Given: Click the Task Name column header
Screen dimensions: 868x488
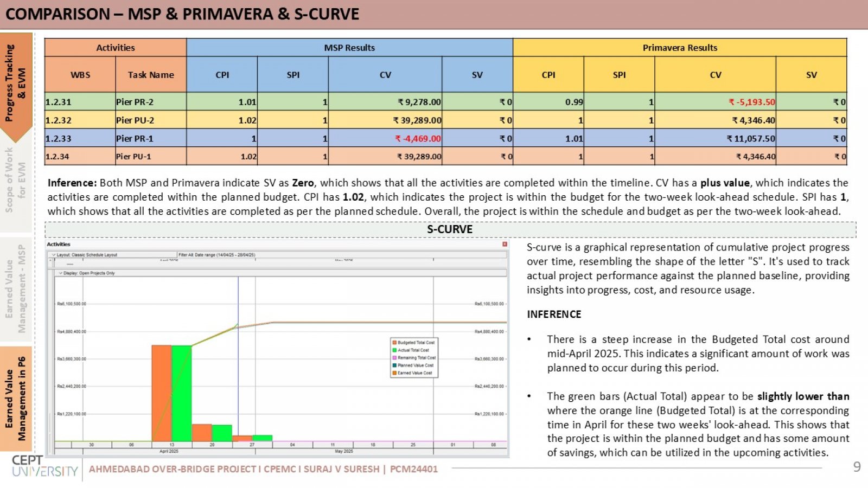Looking at the screenshot, I should (151, 75).
